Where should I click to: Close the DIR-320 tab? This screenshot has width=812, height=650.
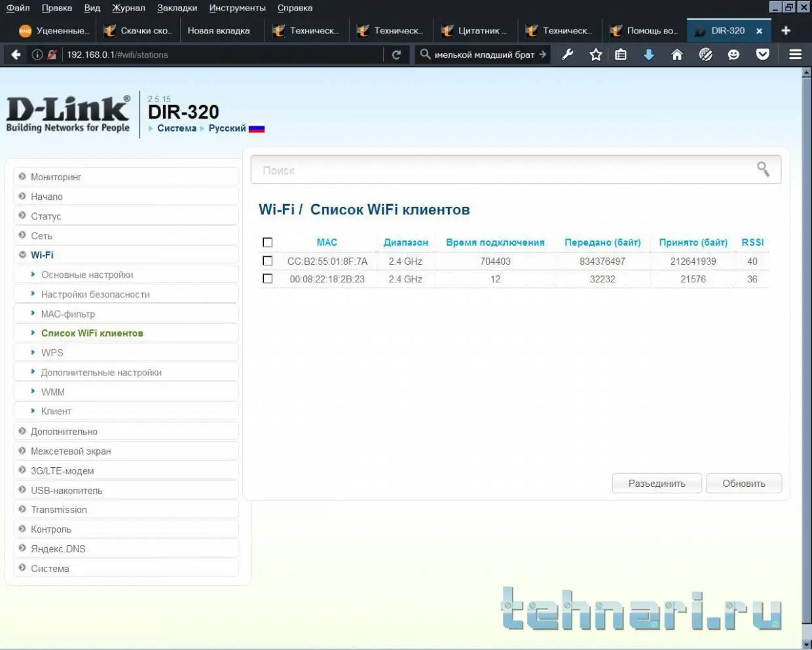coord(759,31)
